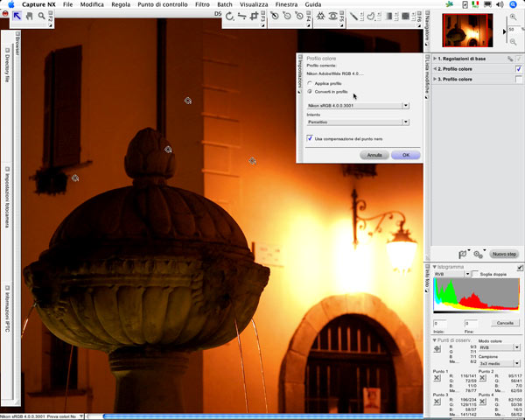The image size is (525, 420).
Task: Click the Fine input field
Action: (471, 324)
